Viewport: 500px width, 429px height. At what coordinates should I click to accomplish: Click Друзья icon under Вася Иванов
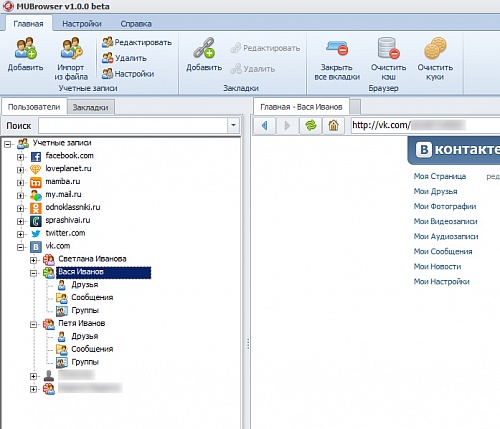(62, 285)
